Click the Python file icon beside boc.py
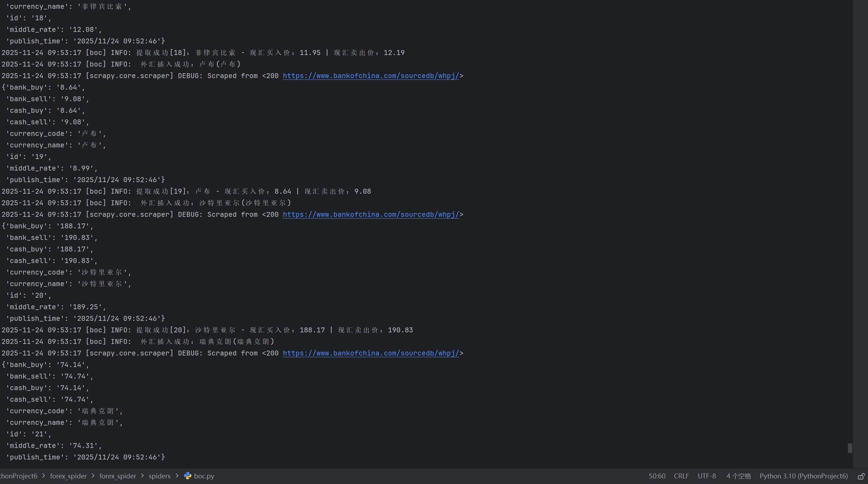 188,476
